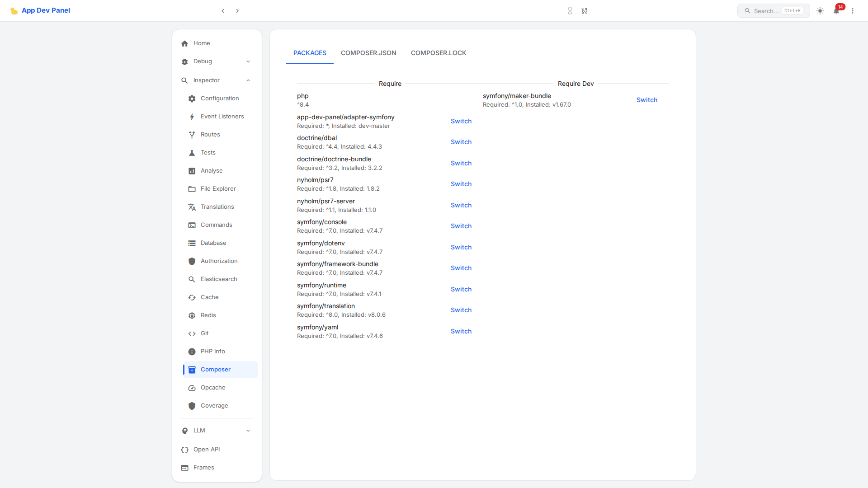Click the hourglass icon in top bar
Viewport: 868px width, 488px height.
[x=570, y=10]
